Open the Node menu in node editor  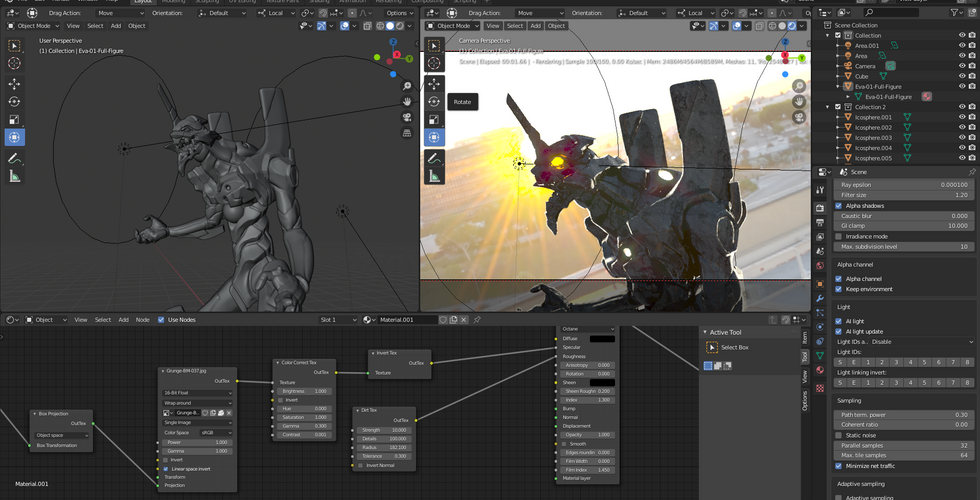[142, 319]
